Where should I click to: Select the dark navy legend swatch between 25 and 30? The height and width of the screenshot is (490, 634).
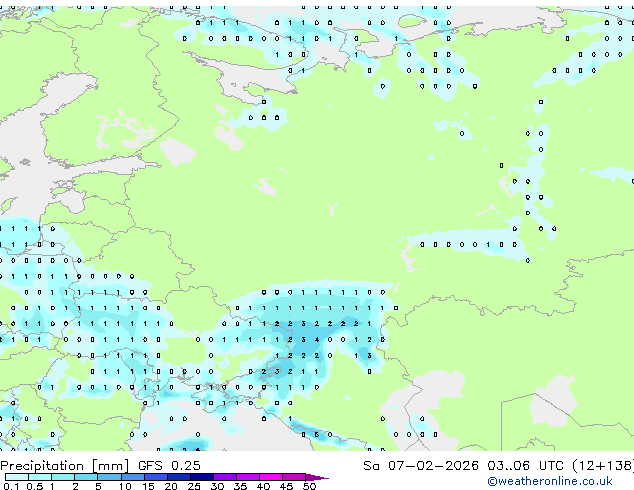(x=202, y=477)
